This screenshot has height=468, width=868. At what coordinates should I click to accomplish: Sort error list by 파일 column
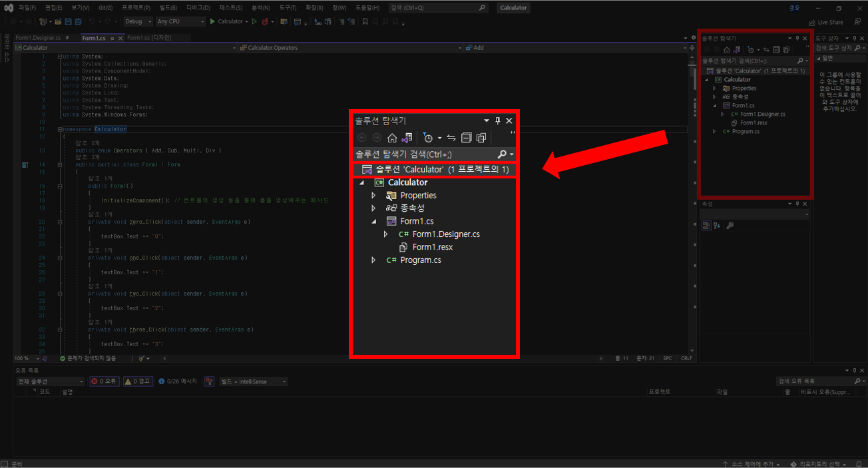(x=722, y=392)
